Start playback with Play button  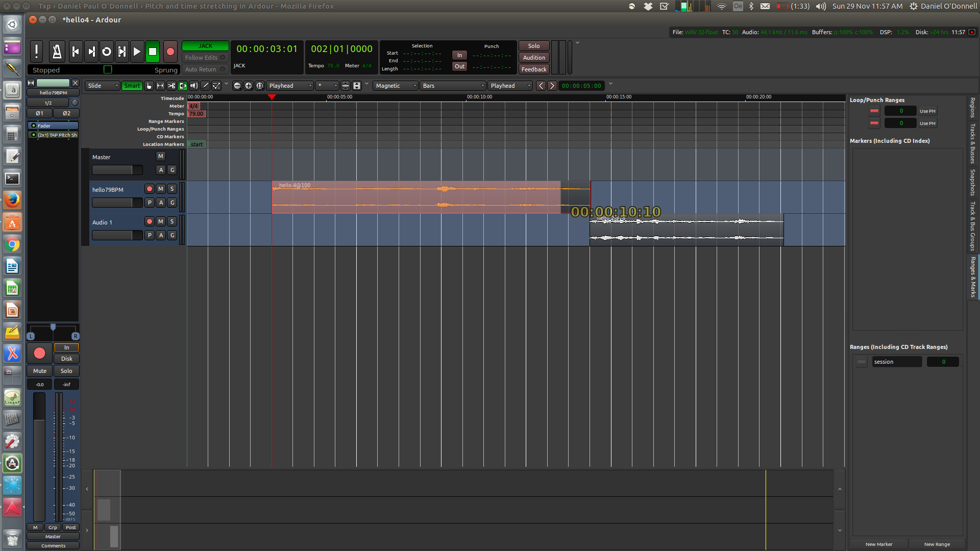137,51
